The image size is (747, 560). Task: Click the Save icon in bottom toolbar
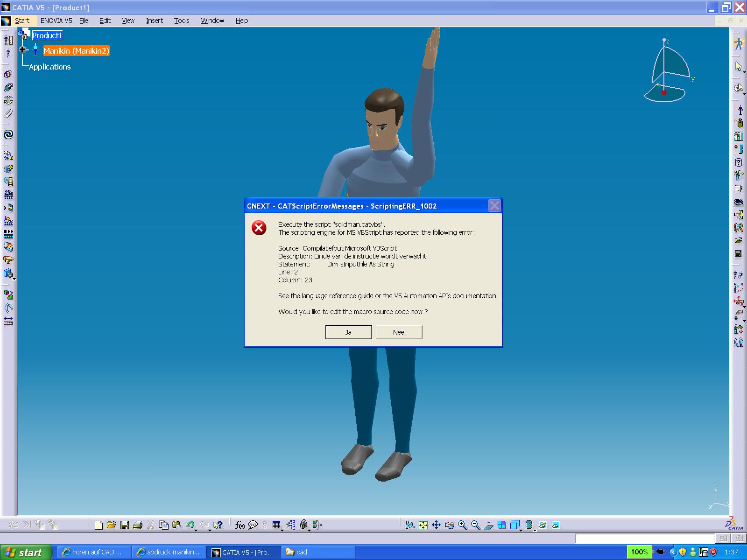click(x=124, y=525)
